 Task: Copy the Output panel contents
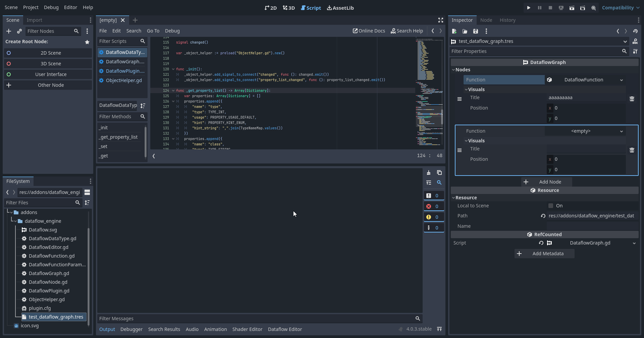click(439, 173)
